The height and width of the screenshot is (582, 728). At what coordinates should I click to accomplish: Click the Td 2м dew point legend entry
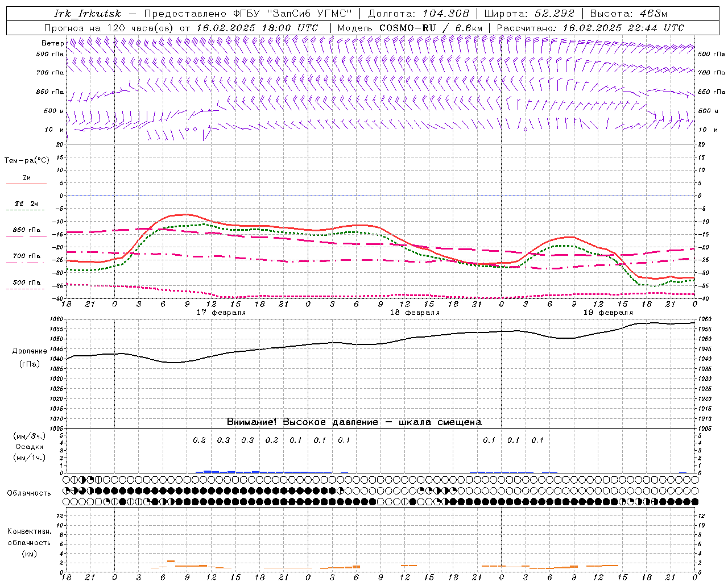[27, 203]
